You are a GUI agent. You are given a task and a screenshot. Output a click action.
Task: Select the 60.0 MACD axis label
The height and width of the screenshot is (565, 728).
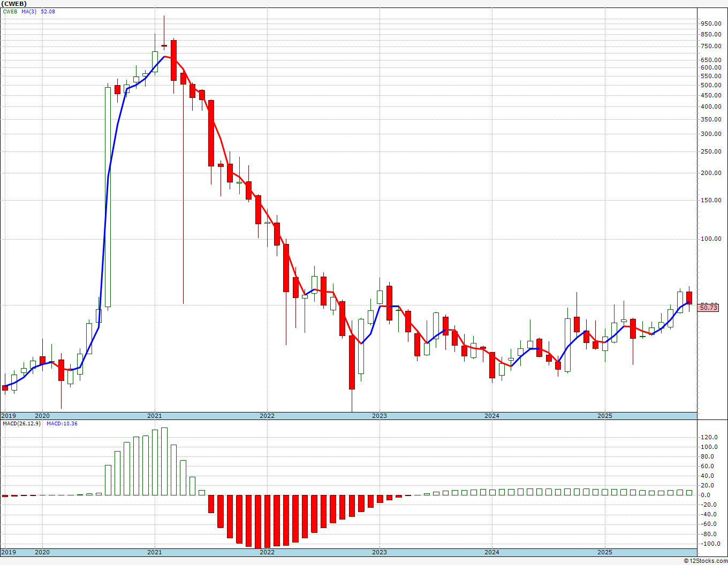pos(708,466)
